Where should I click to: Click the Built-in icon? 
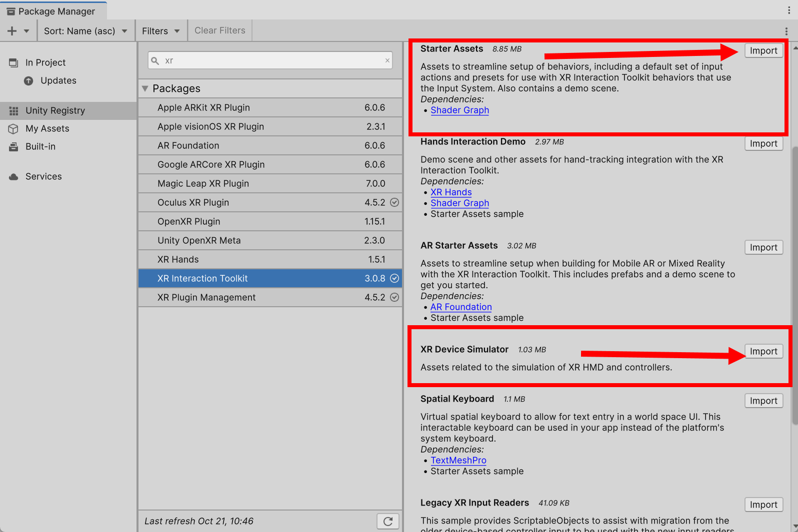pos(13,146)
